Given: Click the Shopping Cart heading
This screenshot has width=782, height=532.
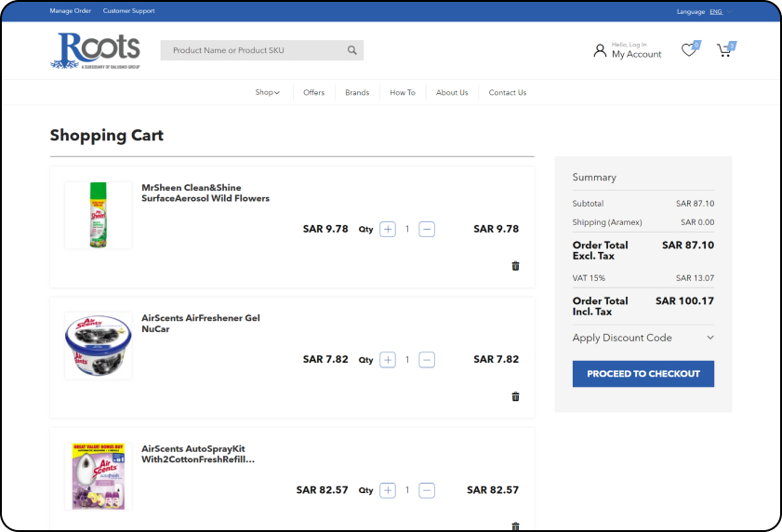Looking at the screenshot, I should pyautogui.click(x=107, y=135).
